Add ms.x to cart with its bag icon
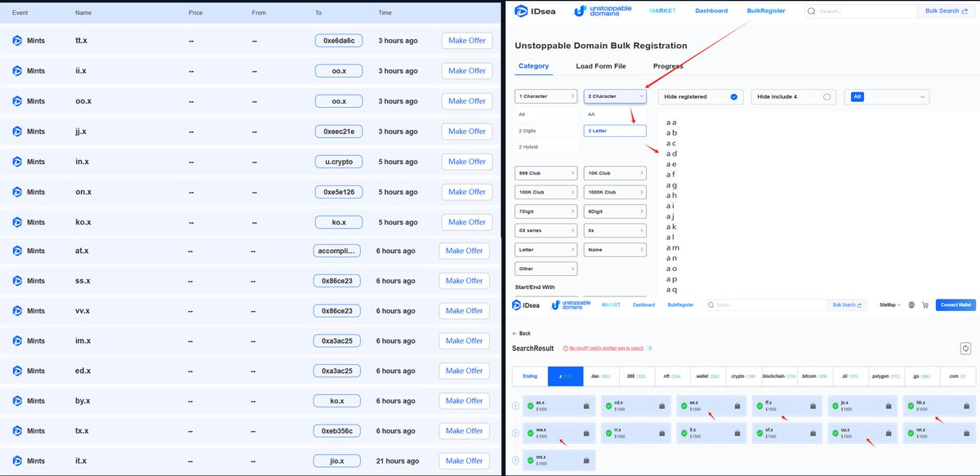Image resolution: width=980 pixels, height=476 pixels. coord(585,460)
